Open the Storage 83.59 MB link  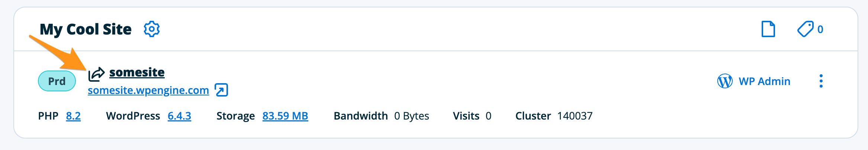285,116
